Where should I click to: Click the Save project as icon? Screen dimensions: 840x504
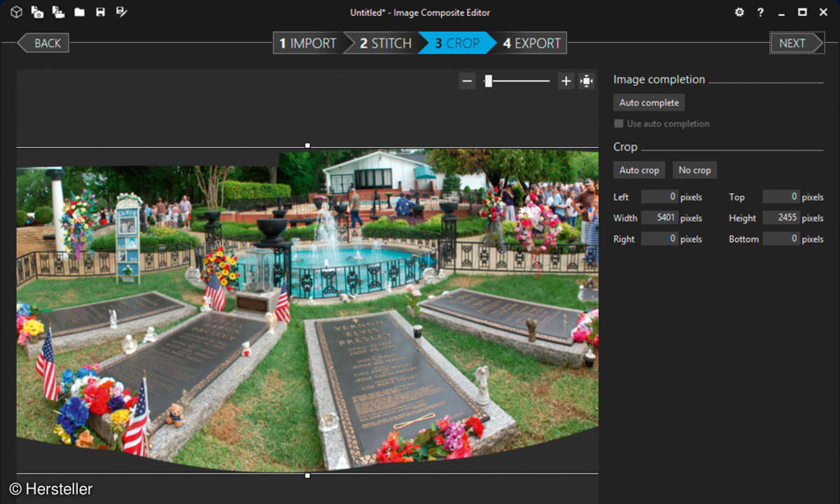121,12
